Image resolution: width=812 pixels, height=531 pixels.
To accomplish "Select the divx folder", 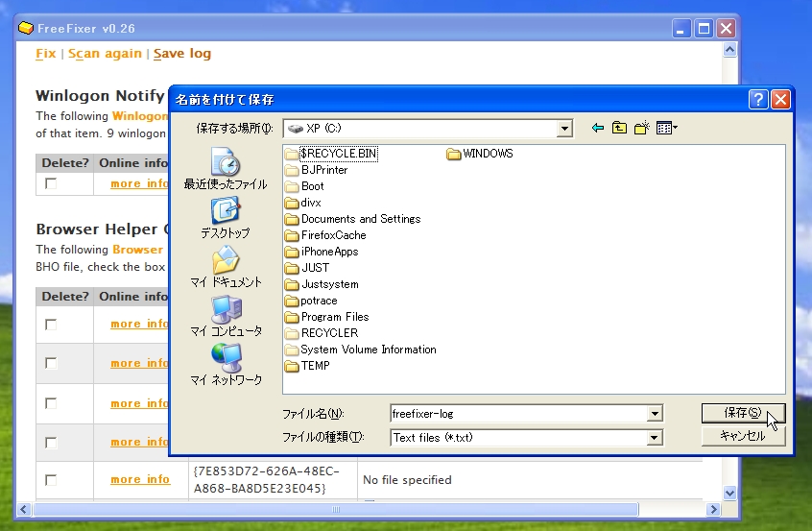I will point(303,203).
